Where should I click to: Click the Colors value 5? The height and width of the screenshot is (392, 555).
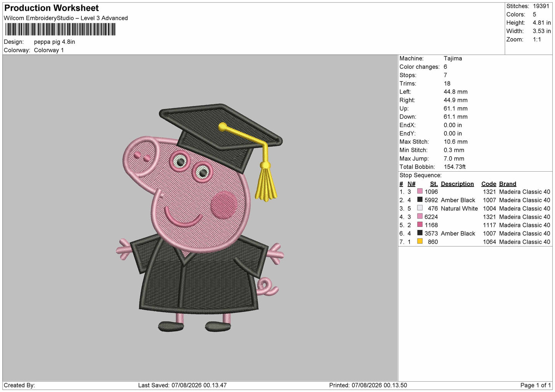(534, 15)
